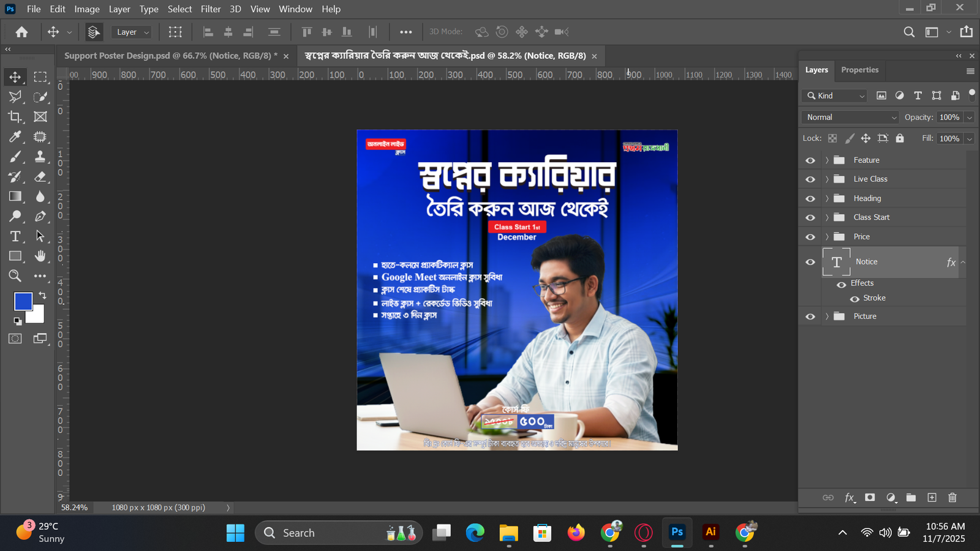Select the Eraser tool
The image size is (980, 551).
(40, 177)
